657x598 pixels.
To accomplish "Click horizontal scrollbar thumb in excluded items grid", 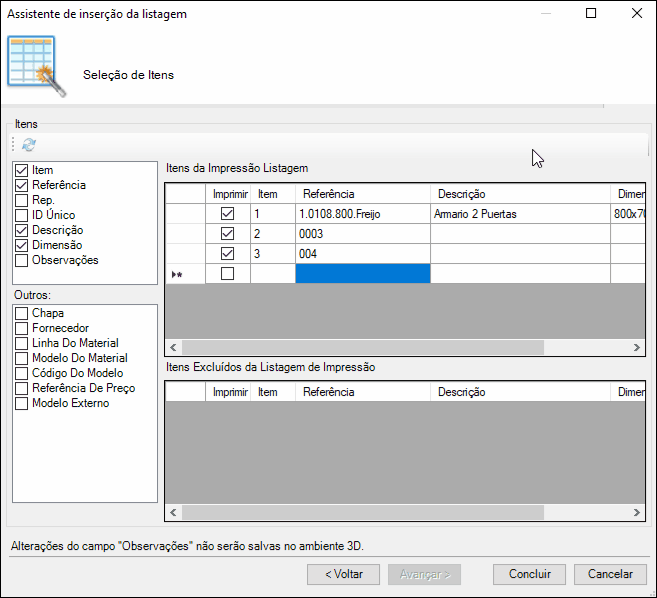I will point(363,512).
